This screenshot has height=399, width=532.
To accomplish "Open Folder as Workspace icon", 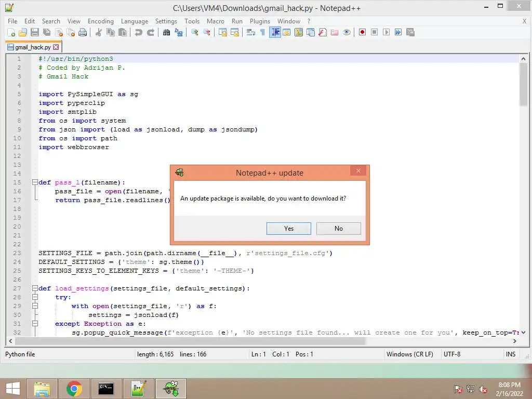I will point(335,32).
